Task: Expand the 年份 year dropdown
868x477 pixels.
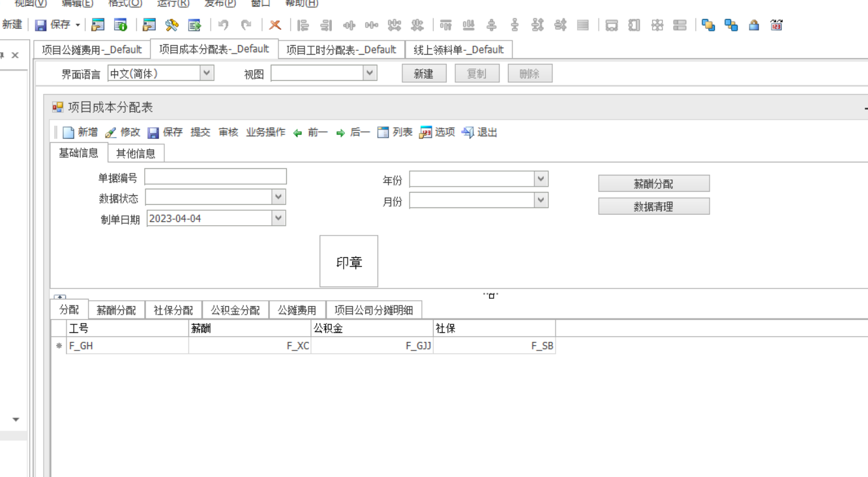Action: [x=541, y=178]
